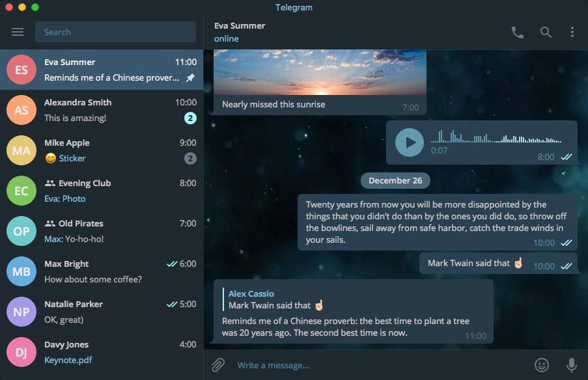Open search within the conversation
This screenshot has height=380, width=588.
click(546, 31)
